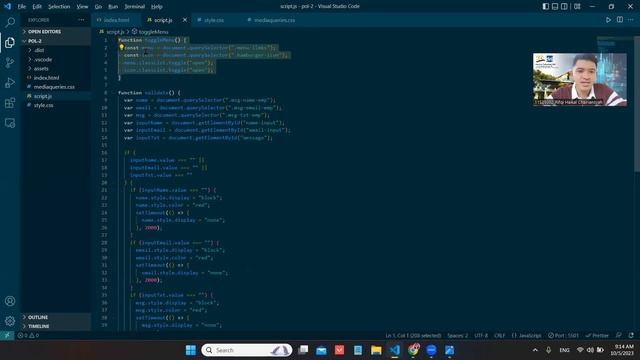Click the Explorer more actions ellipsis

pos(81,20)
